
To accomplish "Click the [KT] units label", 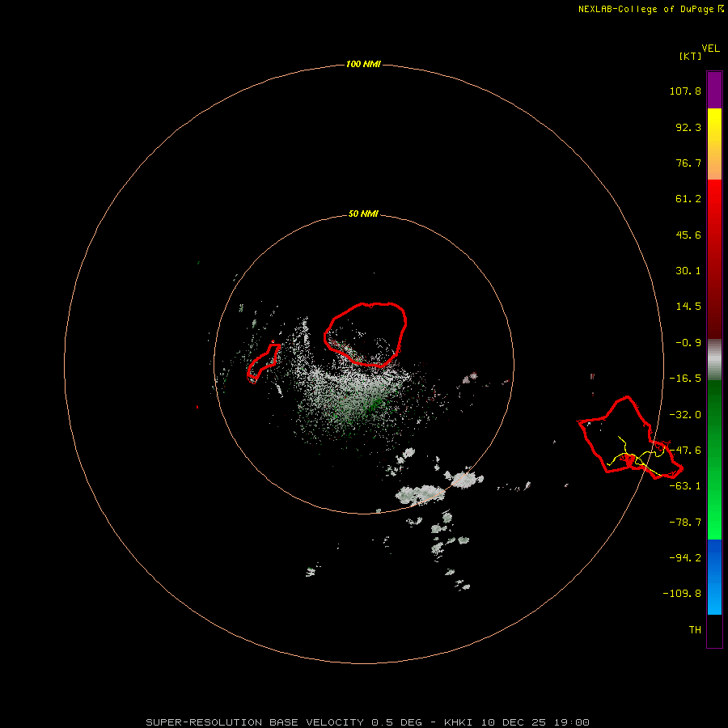I will coord(690,56).
